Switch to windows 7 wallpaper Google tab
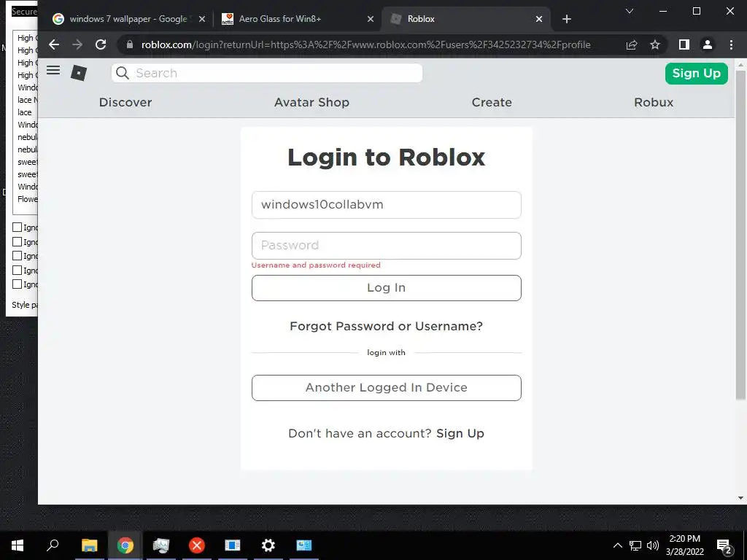 click(x=128, y=19)
